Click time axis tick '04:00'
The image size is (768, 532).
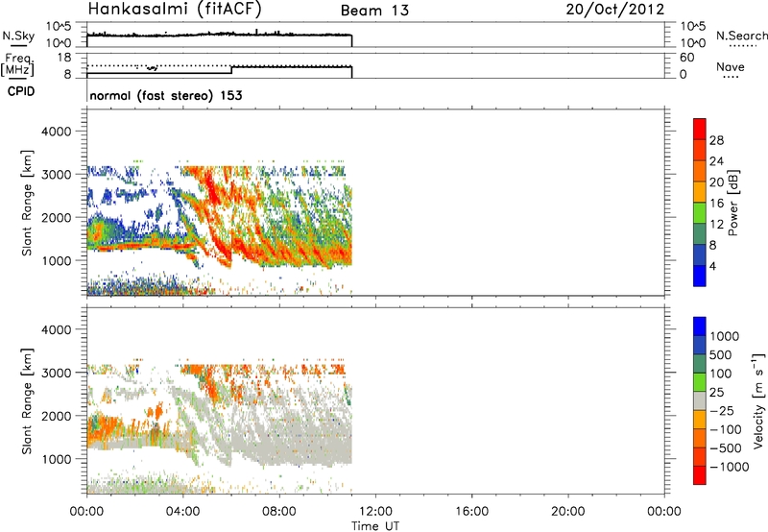point(182,512)
